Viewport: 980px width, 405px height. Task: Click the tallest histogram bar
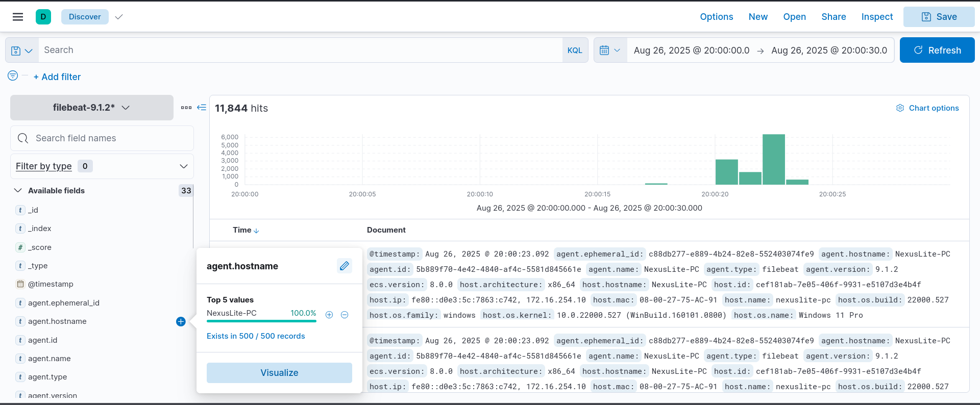[773, 159]
